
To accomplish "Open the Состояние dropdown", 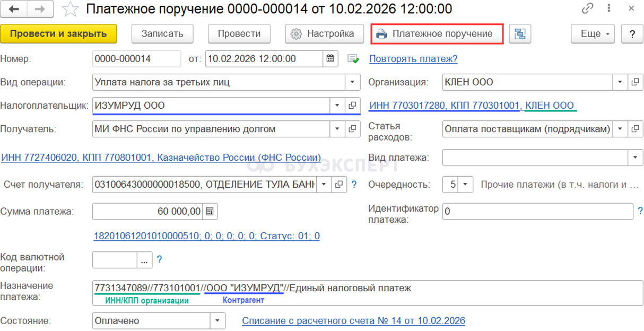I will (217, 321).
